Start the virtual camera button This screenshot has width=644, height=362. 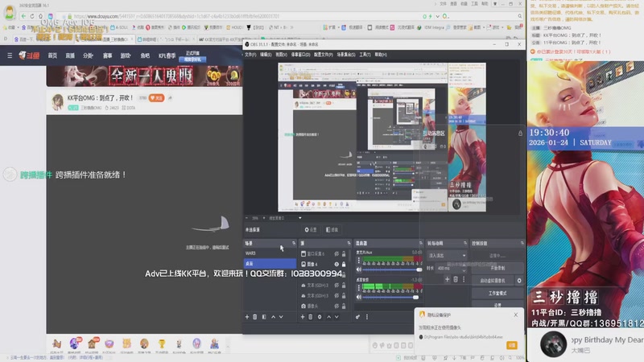pyautogui.click(x=493, y=281)
